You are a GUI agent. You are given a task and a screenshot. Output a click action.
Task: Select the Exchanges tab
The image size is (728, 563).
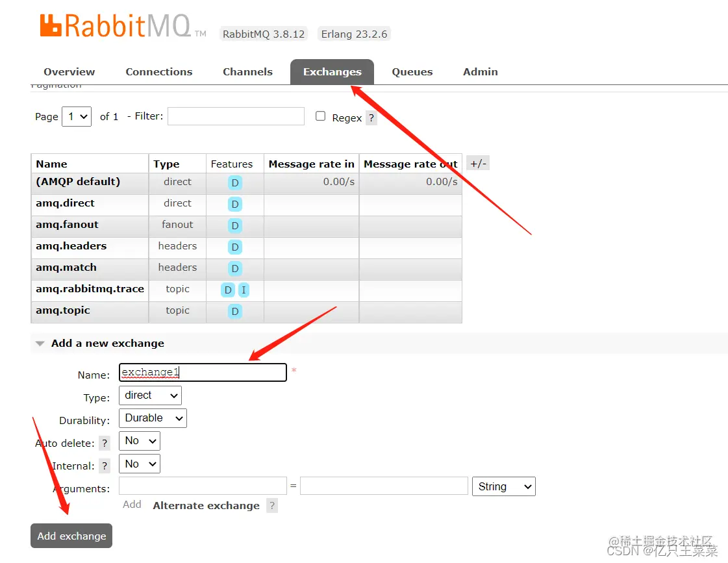pyautogui.click(x=332, y=72)
